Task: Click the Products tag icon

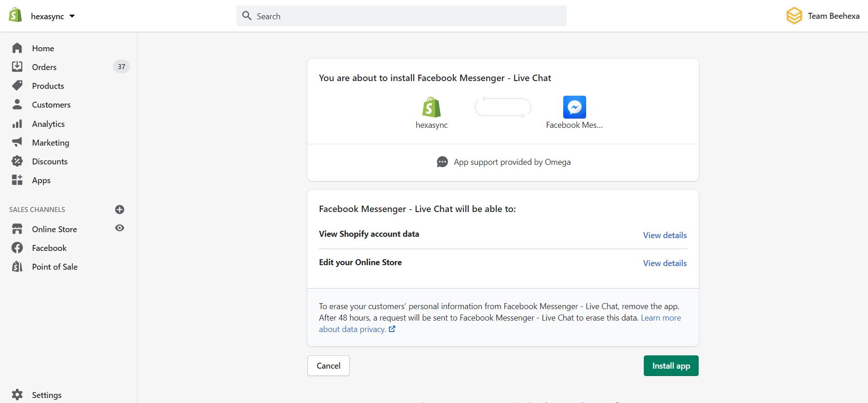Action: point(17,86)
